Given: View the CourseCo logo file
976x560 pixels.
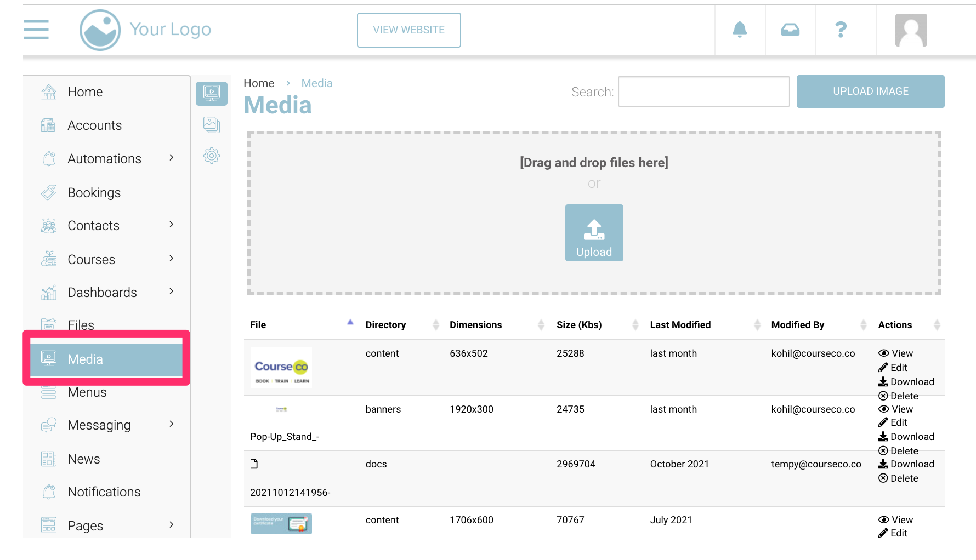Looking at the screenshot, I should (896, 353).
